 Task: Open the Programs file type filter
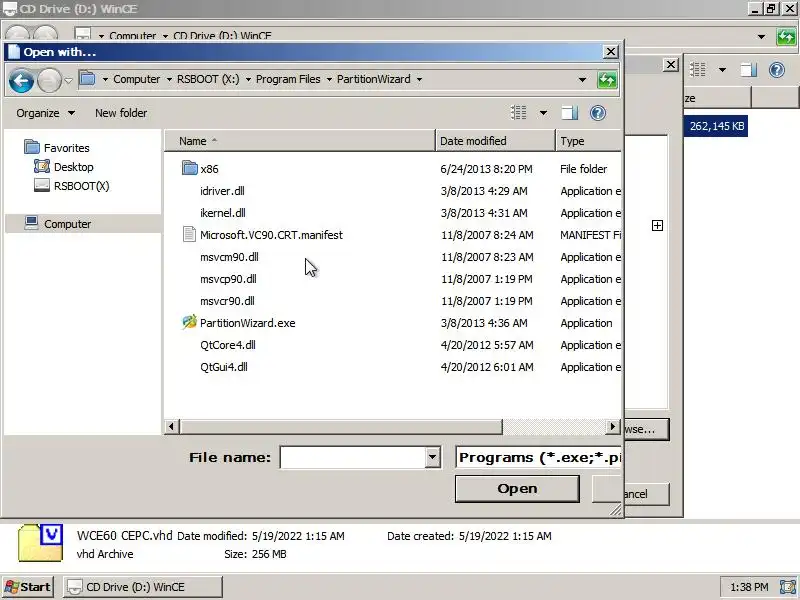click(538, 457)
